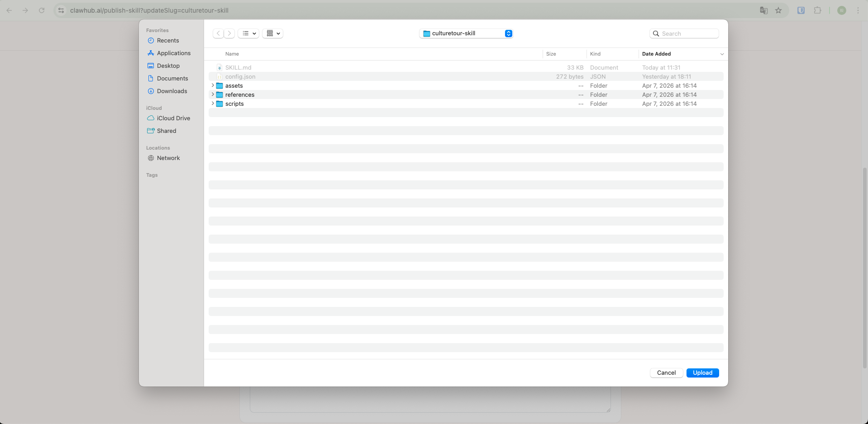
Task: Open the item grouping dropdown
Action: [272, 33]
